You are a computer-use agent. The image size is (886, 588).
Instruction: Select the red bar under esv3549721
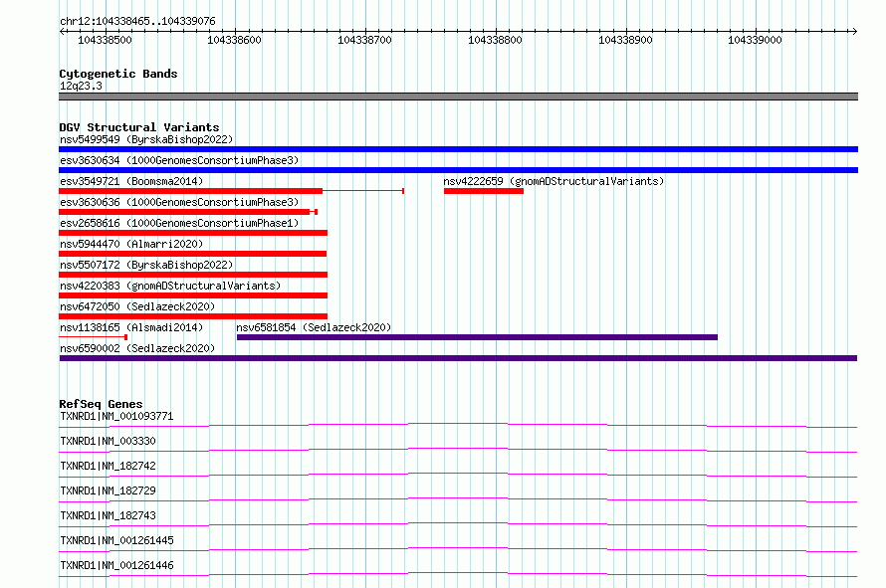pyautogui.click(x=190, y=191)
